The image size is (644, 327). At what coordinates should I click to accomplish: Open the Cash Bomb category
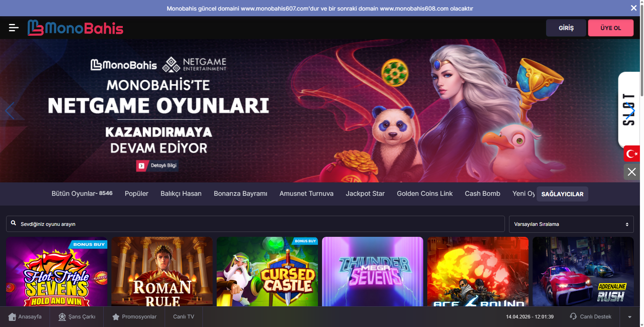point(483,194)
